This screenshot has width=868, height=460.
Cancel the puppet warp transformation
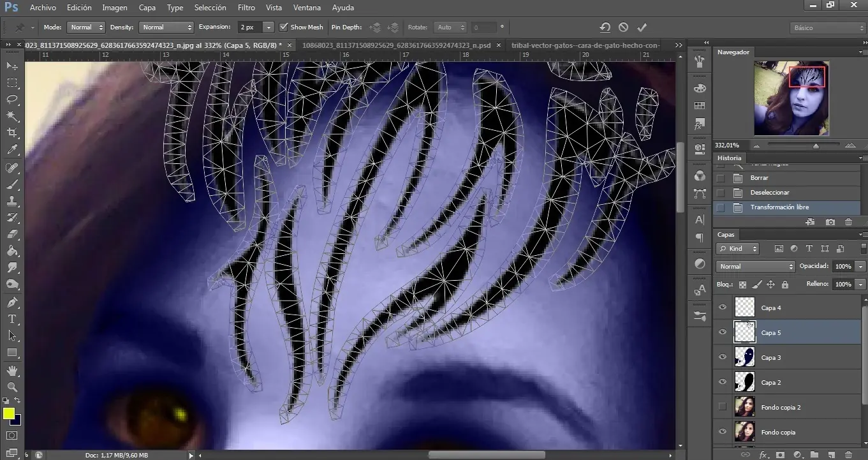(x=623, y=27)
